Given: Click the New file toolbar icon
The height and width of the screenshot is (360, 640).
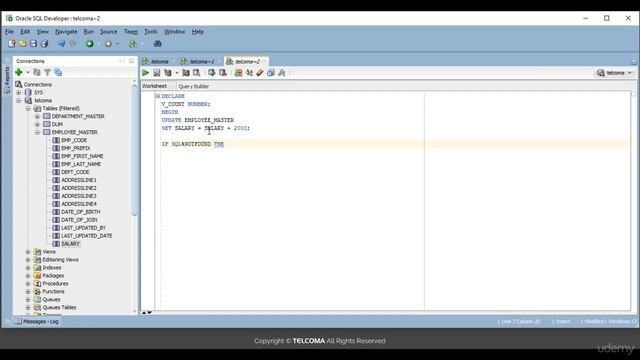Looking at the screenshot, I should coord(11,44).
